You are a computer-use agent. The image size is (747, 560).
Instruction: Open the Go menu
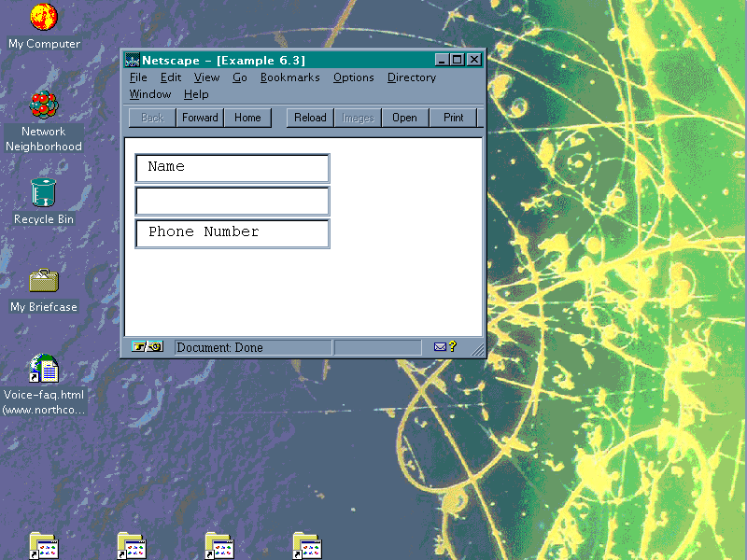pos(240,77)
